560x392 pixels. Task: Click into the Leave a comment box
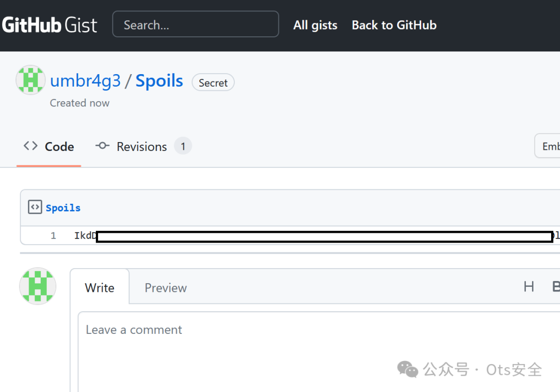pyautogui.click(x=319, y=352)
